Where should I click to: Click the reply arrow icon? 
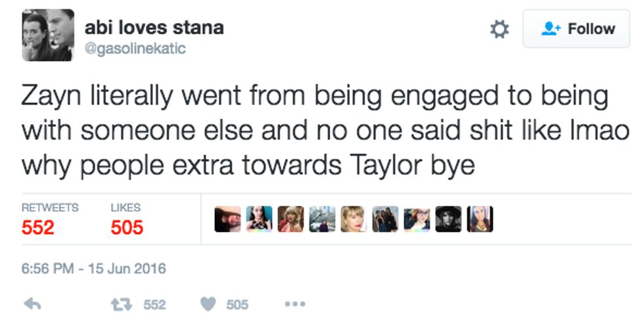[x=32, y=304]
